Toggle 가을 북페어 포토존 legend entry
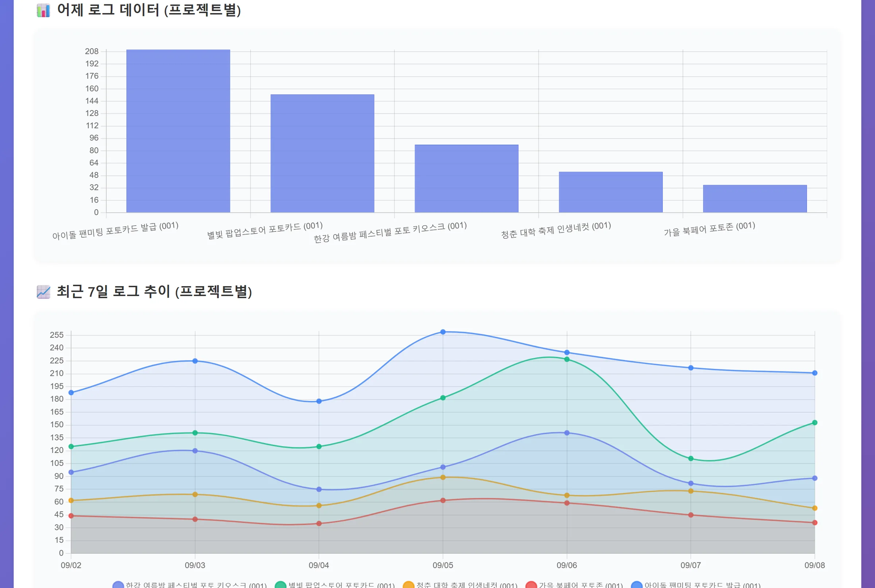The width and height of the screenshot is (875, 588). click(x=574, y=585)
